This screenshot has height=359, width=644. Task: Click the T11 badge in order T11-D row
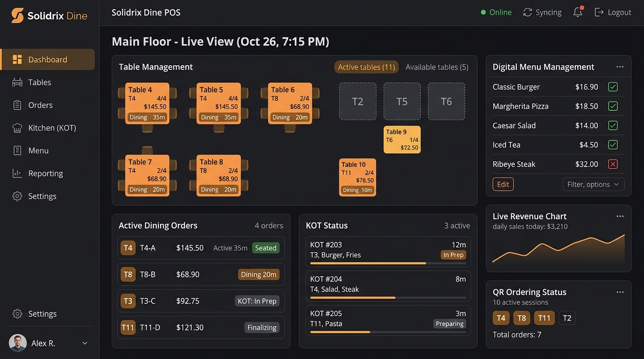coord(128,328)
